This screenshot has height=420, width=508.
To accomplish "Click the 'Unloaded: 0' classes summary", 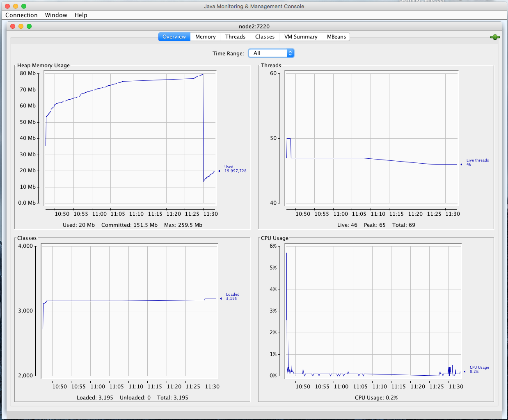I will [x=135, y=398].
